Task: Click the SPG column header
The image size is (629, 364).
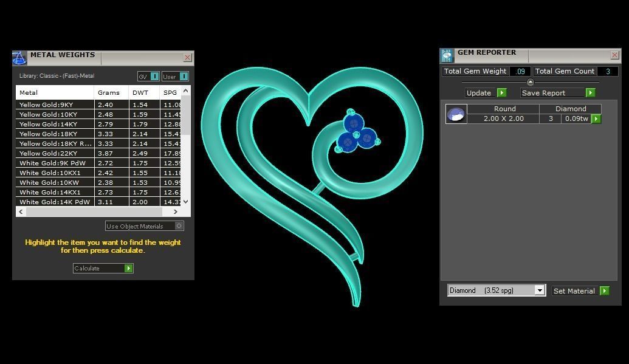Action: 170,92
